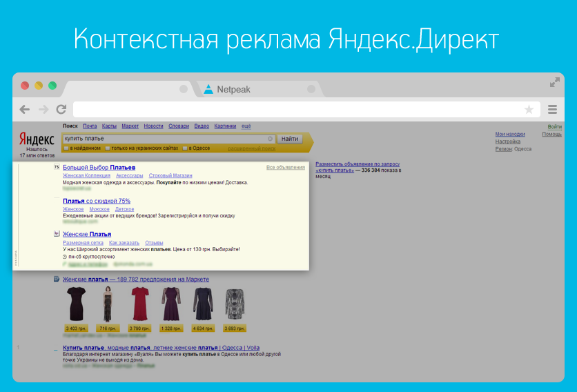Click the patterned dress thumbnail priced 3 693 грн.
577x392 pixels.
tap(235, 304)
